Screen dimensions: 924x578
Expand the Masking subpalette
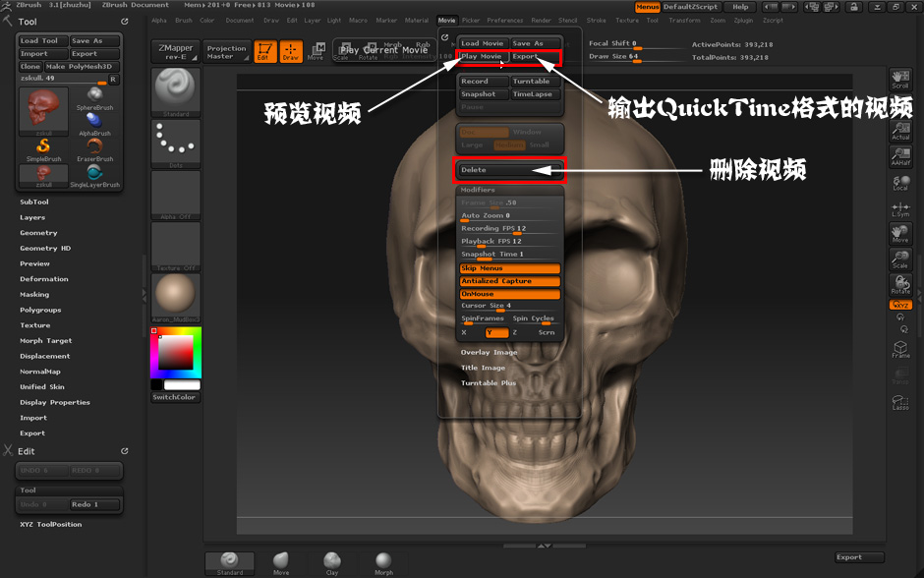pos(34,295)
